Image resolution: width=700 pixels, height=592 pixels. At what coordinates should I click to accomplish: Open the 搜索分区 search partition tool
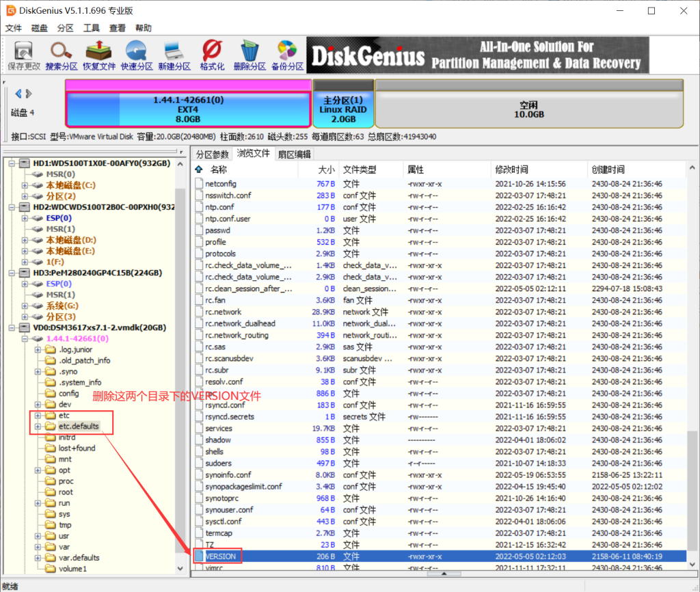[61, 55]
